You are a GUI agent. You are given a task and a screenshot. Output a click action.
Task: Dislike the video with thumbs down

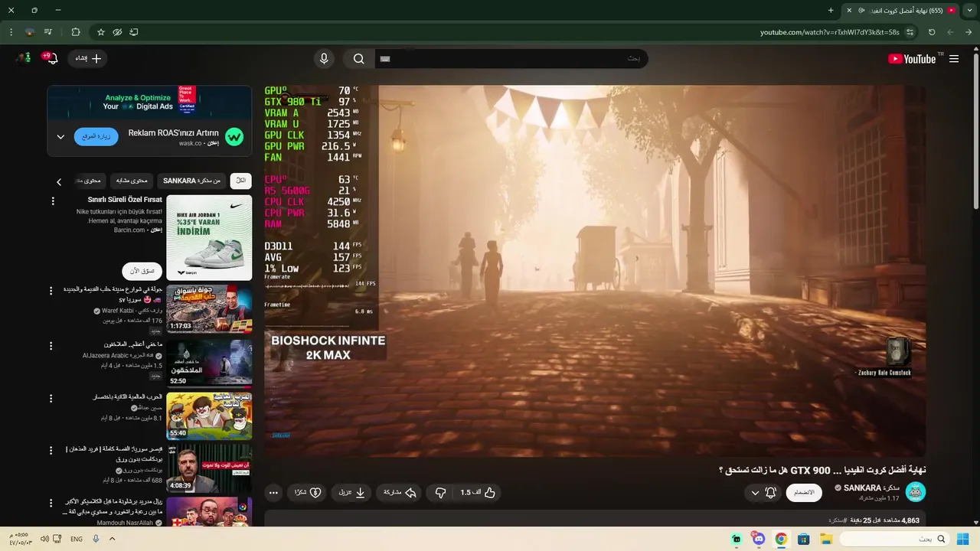point(440,493)
